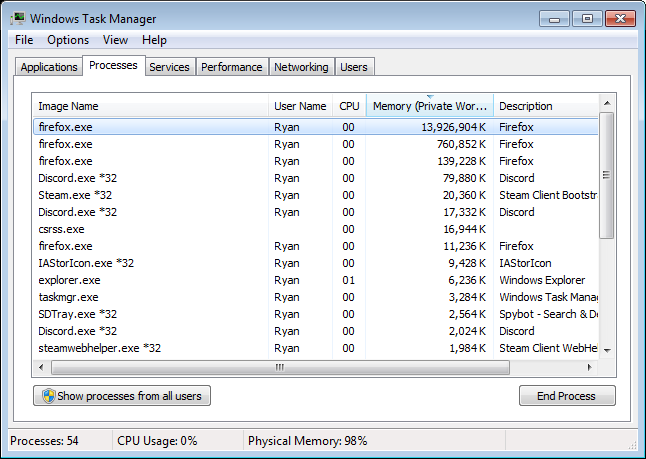Open the File menu
This screenshot has width=646, height=459.
point(24,40)
